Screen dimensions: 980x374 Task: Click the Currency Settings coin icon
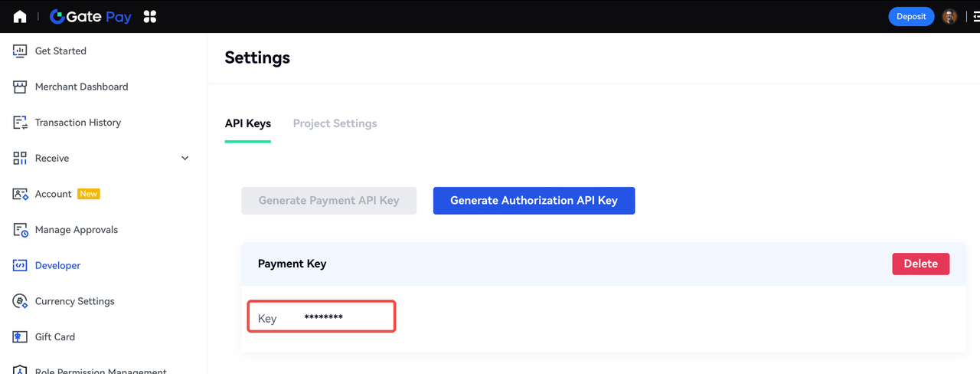click(21, 301)
